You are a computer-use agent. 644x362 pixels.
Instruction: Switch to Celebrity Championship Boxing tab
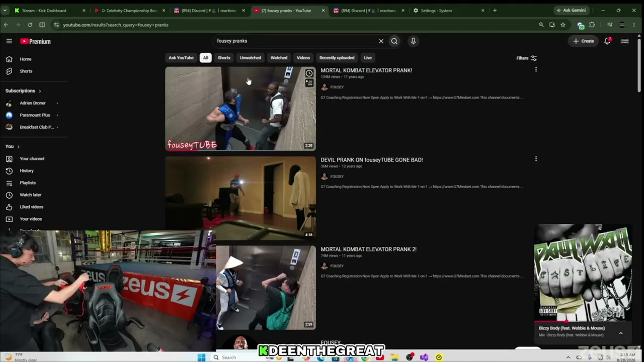coord(129,11)
